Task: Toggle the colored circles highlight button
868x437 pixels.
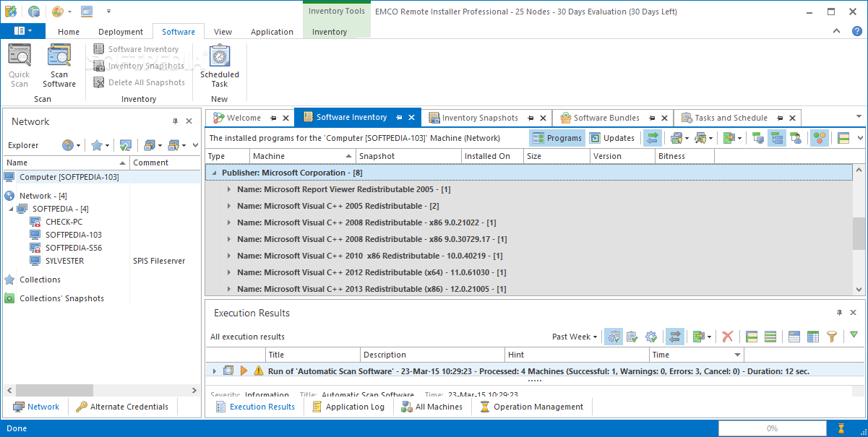Action: tap(819, 138)
